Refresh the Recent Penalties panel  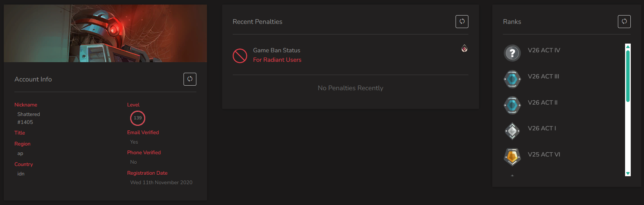click(462, 22)
